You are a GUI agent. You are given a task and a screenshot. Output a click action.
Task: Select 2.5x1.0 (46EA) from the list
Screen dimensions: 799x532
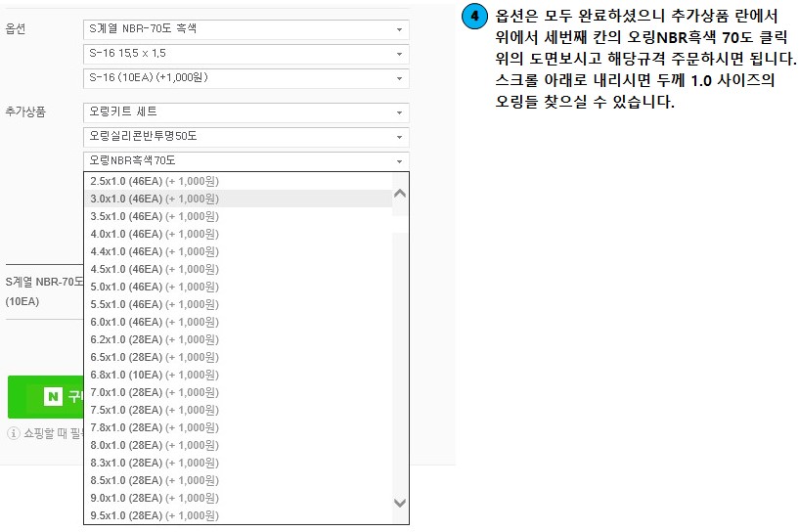pyautogui.click(x=154, y=181)
